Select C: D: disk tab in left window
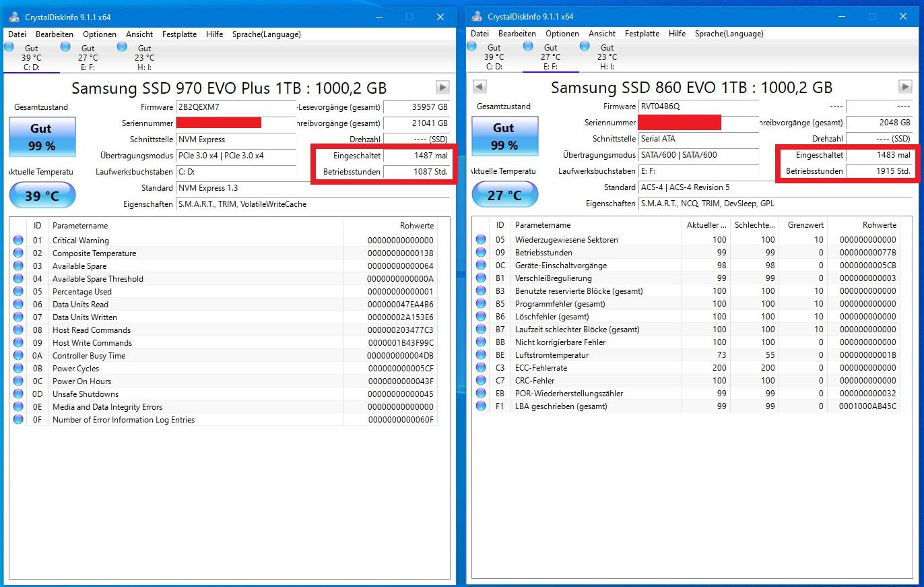 pyautogui.click(x=32, y=57)
